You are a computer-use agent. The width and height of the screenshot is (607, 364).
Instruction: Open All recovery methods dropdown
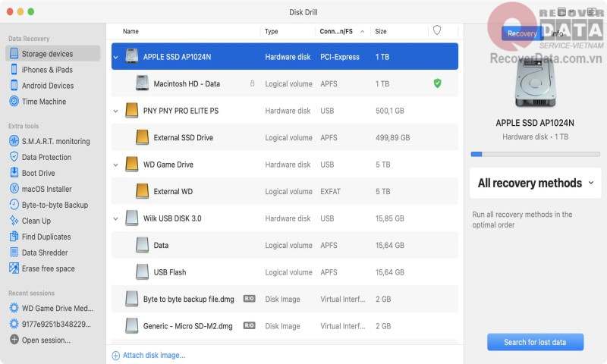click(x=536, y=183)
